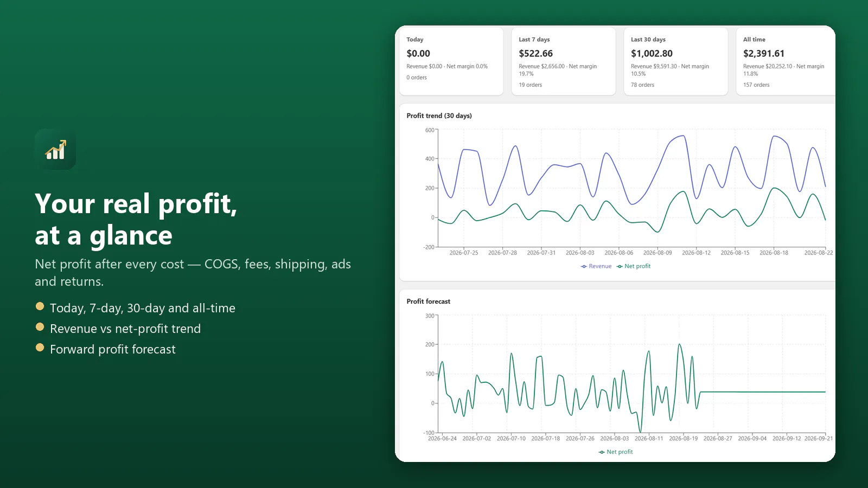The width and height of the screenshot is (868, 488).
Task: Click 'Forward profit forecast' bullet
Action: (113, 349)
